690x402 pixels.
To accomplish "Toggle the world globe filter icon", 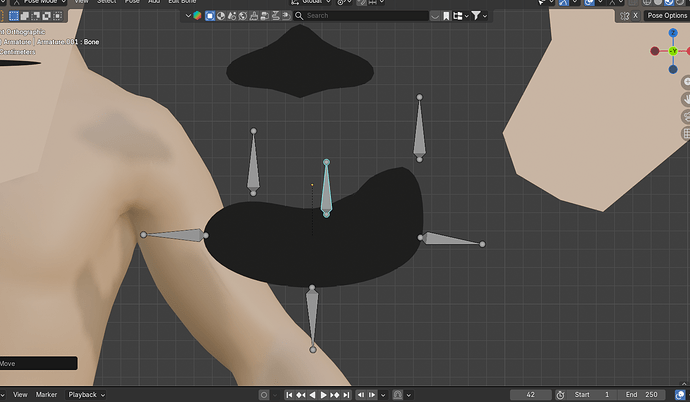I will pyautogui.click(x=243, y=16).
